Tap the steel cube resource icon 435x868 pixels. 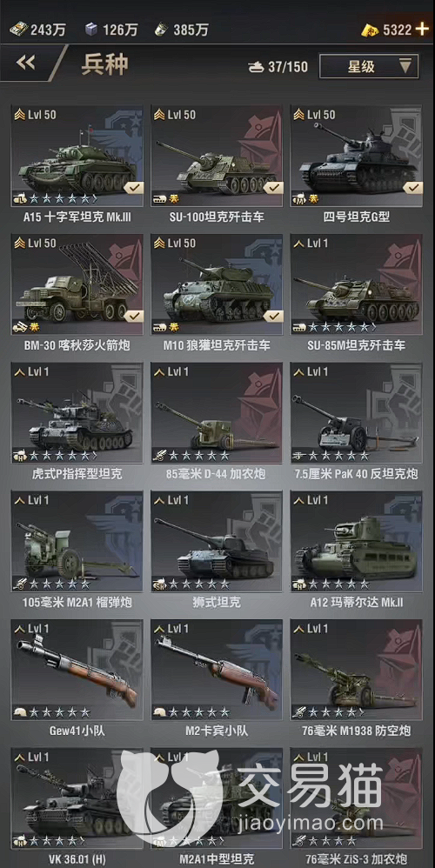pyautogui.click(x=91, y=30)
